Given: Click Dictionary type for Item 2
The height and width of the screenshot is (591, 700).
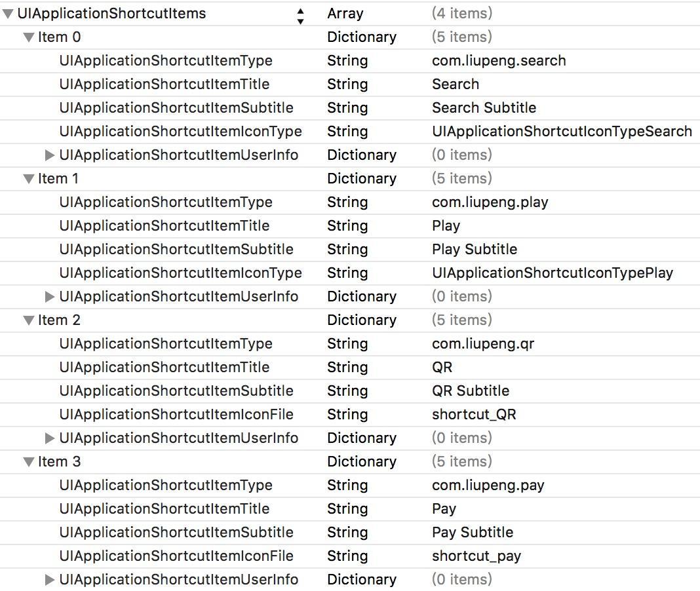Looking at the screenshot, I should click(362, 320).
